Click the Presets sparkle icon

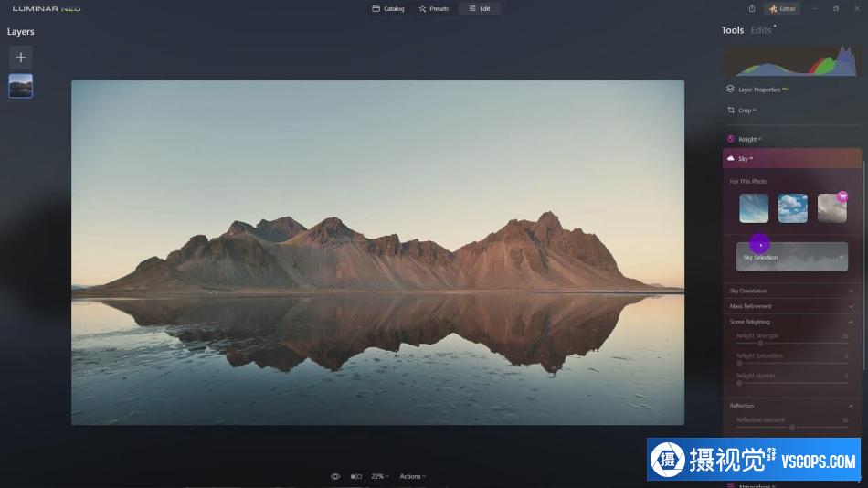tap(423, 9)
